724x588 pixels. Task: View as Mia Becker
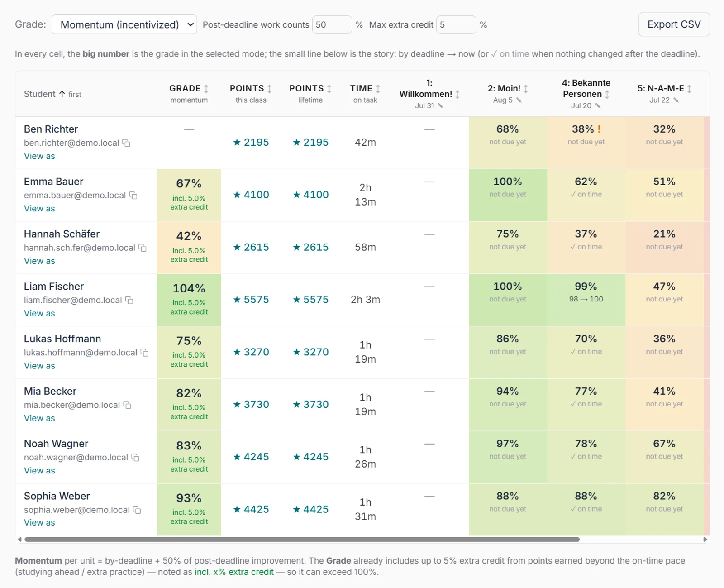(x=39, y=418)
